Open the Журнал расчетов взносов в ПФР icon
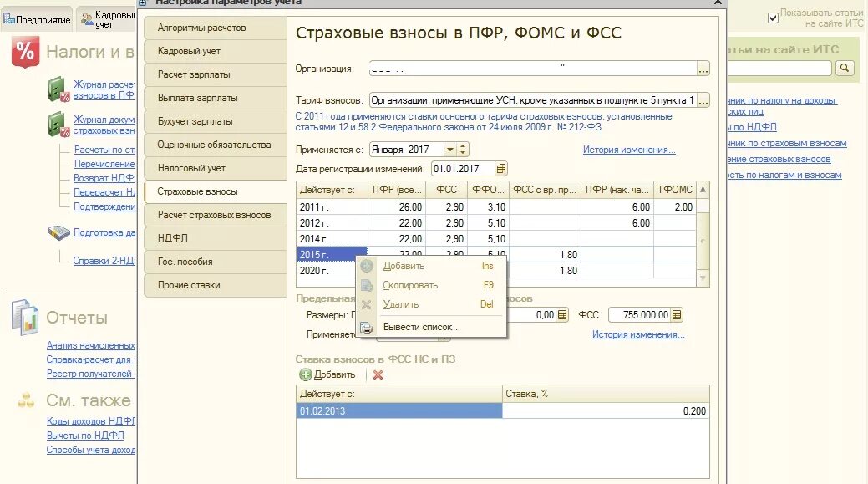 click(x=58, y=89)
